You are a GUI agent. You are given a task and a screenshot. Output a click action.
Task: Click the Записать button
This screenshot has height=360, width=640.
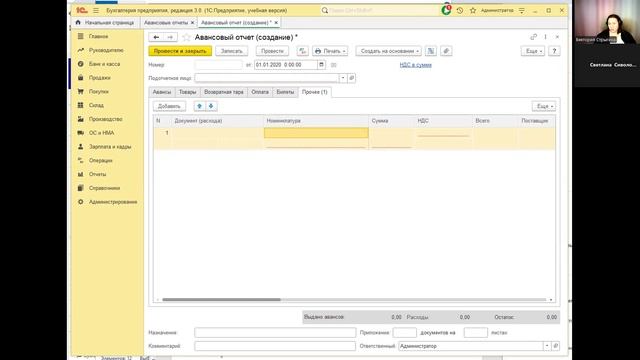(231, 51)
